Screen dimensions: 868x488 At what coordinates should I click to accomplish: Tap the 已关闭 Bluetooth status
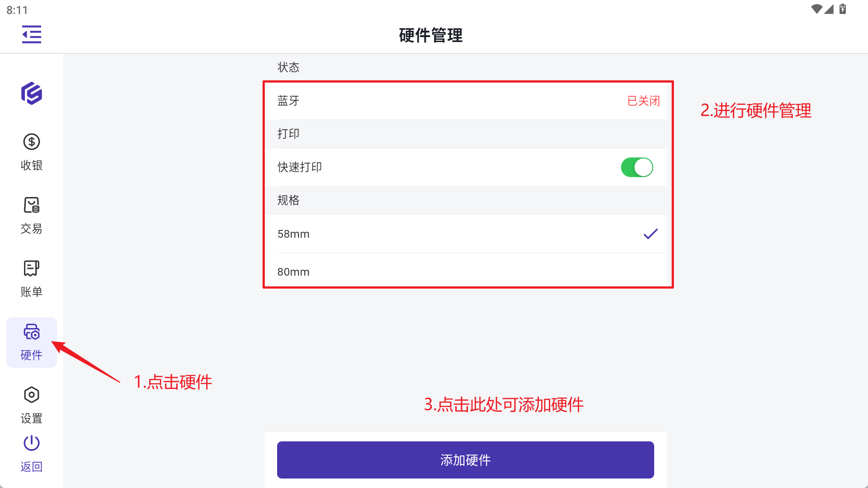pyautogui.click(x=643, y=101)
